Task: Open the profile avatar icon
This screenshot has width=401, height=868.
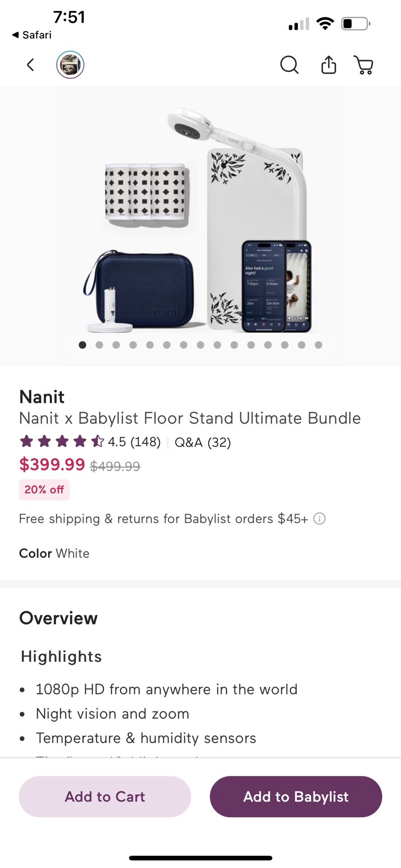Action: (70, 65)
